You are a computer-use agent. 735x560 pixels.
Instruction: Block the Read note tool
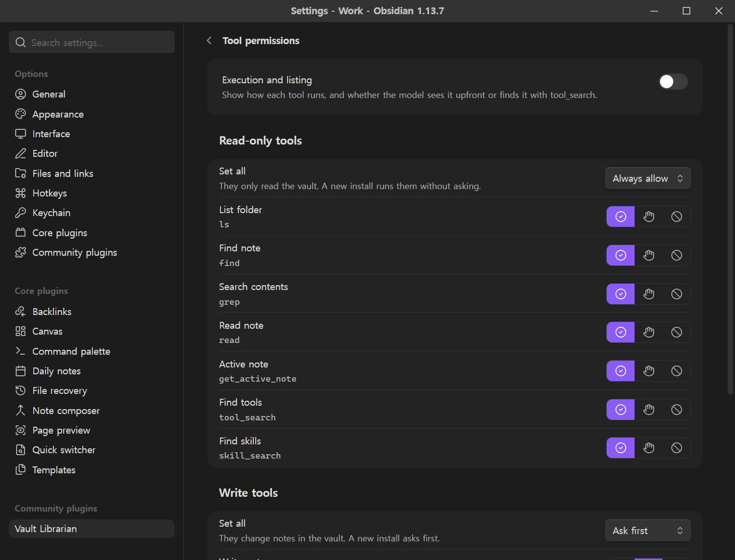(677, 332)
